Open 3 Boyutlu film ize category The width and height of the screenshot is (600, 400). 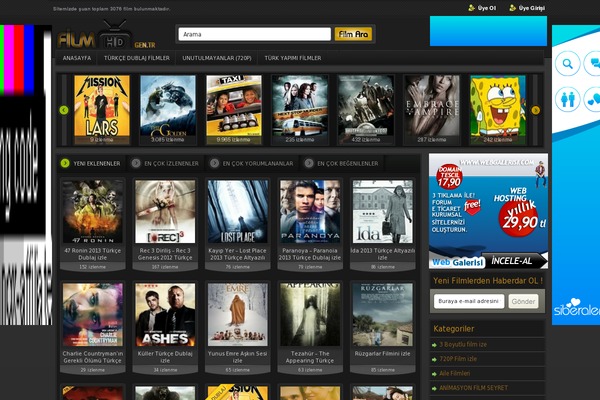tap(463, 344)
